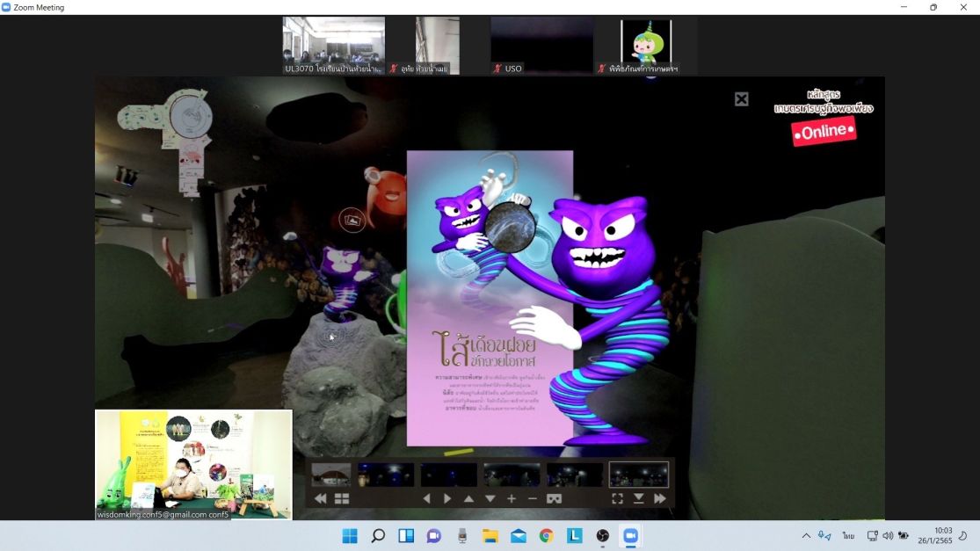This screenshot has width=980, height=551.
Task: Open the notification focus moon icon
Action: pyautogui.click(x=963, y=536)
